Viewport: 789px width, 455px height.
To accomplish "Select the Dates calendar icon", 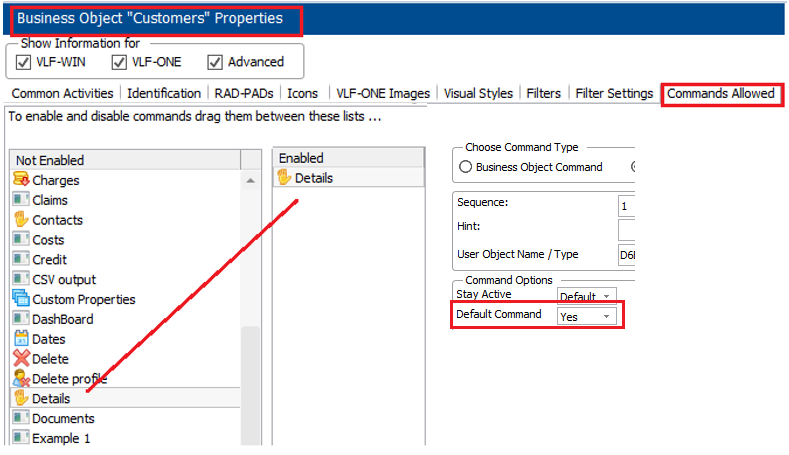I will click(20, 339).
